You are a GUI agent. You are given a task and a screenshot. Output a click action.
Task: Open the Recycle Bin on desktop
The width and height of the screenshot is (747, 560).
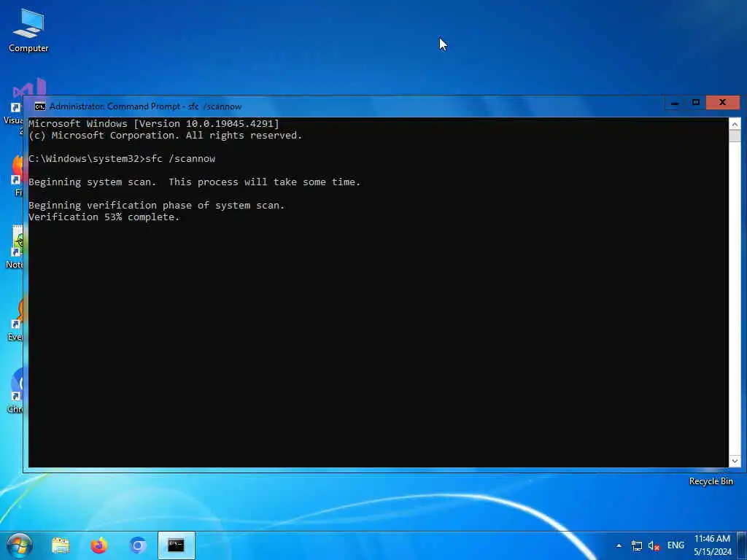click(711, 481)
